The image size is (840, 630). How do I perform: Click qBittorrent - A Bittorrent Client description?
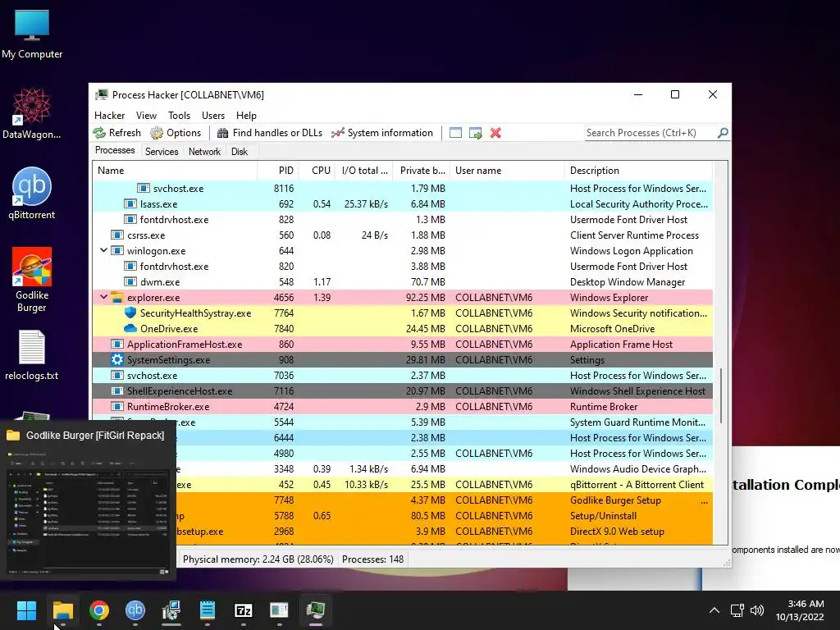(x=637, y=485)
